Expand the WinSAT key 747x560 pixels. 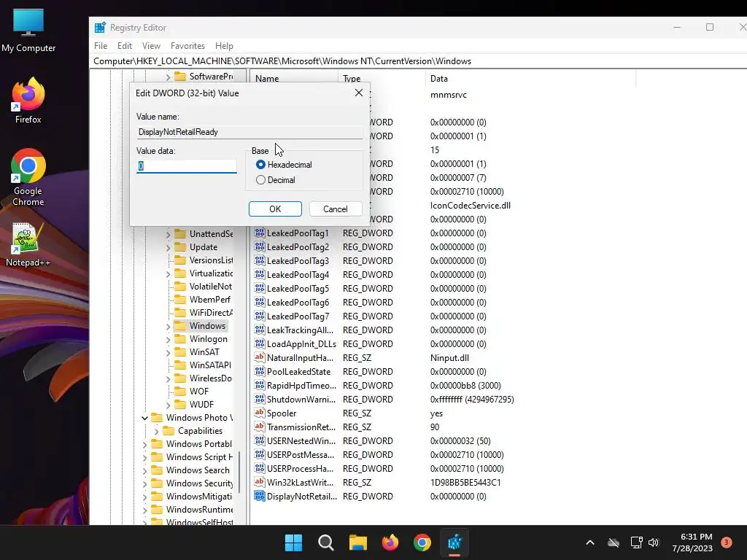pyautogui.click(x=168, y=353)
